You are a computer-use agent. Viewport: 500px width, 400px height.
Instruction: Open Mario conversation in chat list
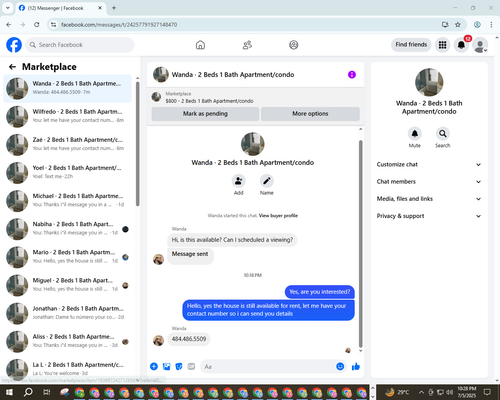67,257
